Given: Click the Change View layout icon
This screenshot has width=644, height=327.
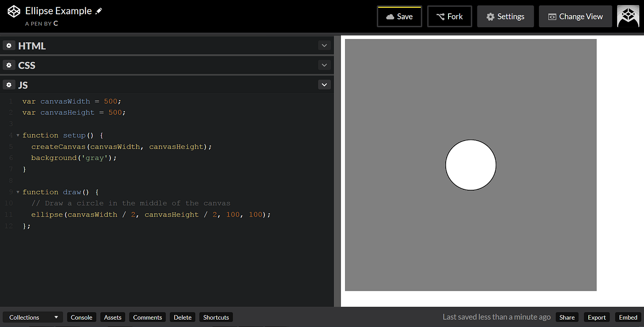Looking at the screenshot, I should [x=552, y=16].
